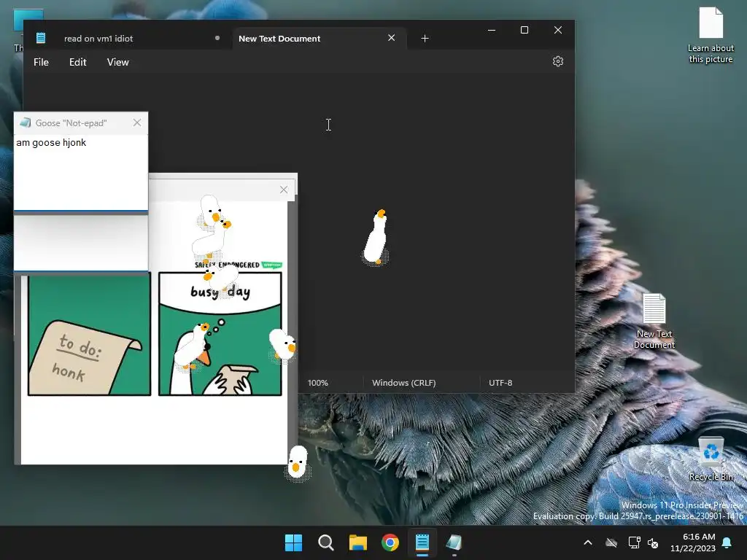Viewport: 747px width, 560px height.
Task: Show hidden system tray icons
Action: [x=588, y=542]
